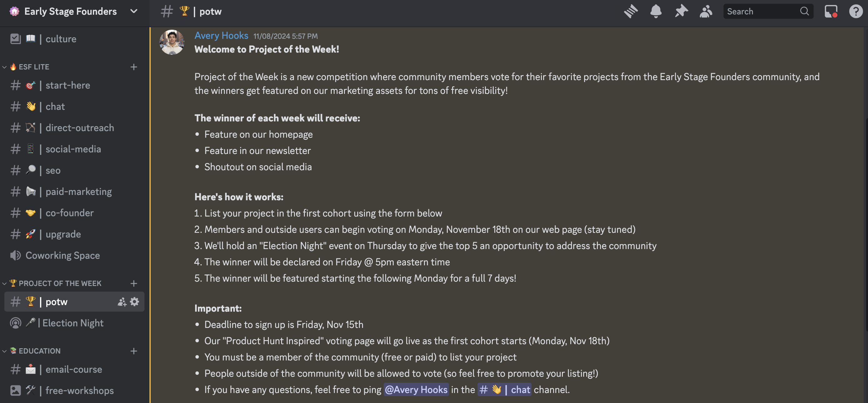Click the @Avery Hooks mention

(416, 390)
